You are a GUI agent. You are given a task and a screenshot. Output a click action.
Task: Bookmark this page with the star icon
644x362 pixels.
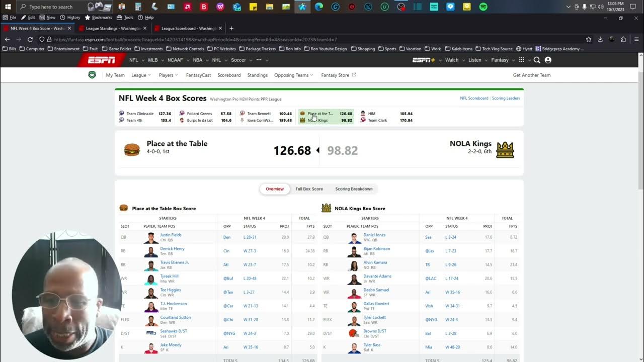(589, 39)
